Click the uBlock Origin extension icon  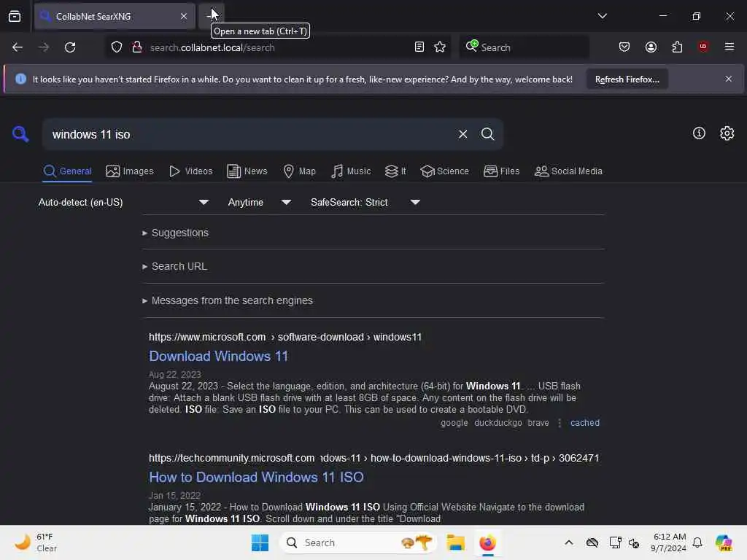tap(703, 47)
